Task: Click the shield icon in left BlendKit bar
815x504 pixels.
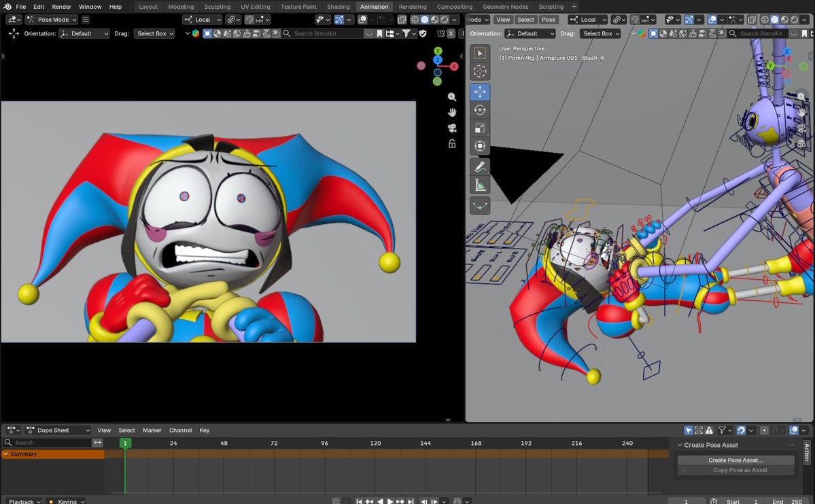Action: point(423,33)
